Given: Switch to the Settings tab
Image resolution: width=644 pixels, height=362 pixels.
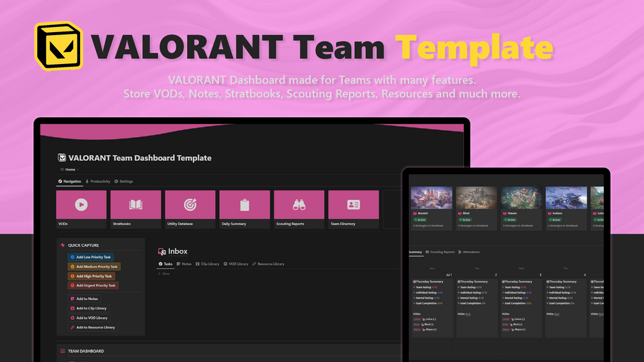Looking at the screenshot, I should tap(124, 181).
